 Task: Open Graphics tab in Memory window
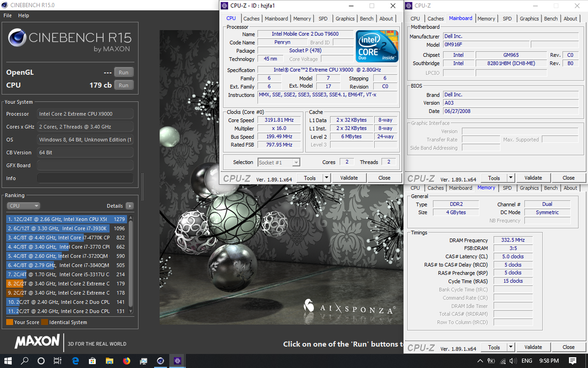[x=529, y=188]
